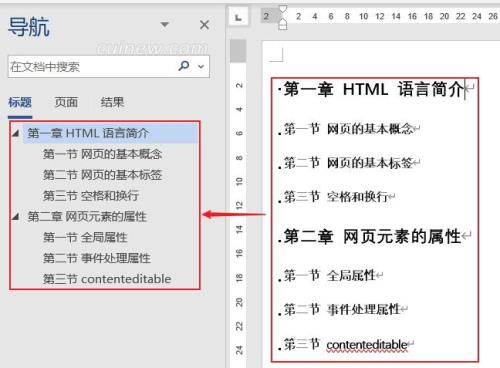Image resolution: width=500 pixels, height=368 pixels.
Task: Switch to the 结果 tab
Action: click(x=112, y=102)
